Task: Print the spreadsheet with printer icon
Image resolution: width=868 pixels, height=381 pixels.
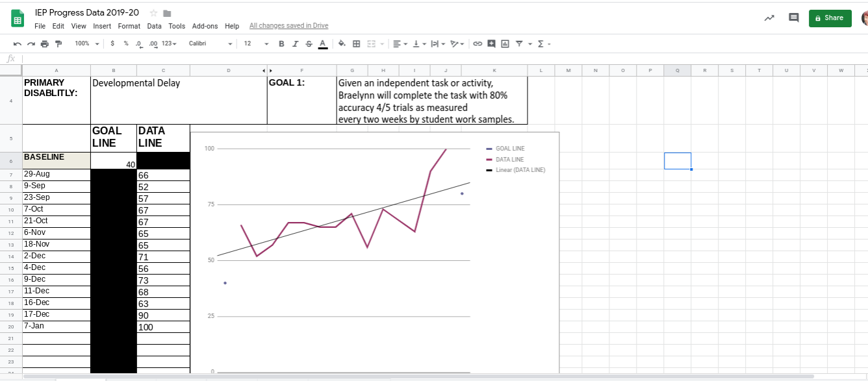Action: click(44, 43)
